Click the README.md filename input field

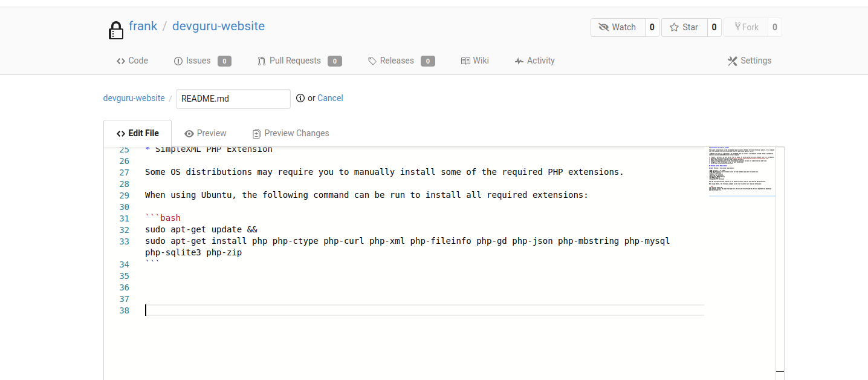(233, 99)
